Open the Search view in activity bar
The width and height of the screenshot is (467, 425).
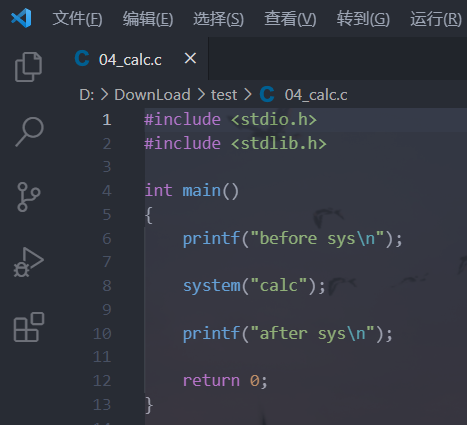click(x=29, y=131)
